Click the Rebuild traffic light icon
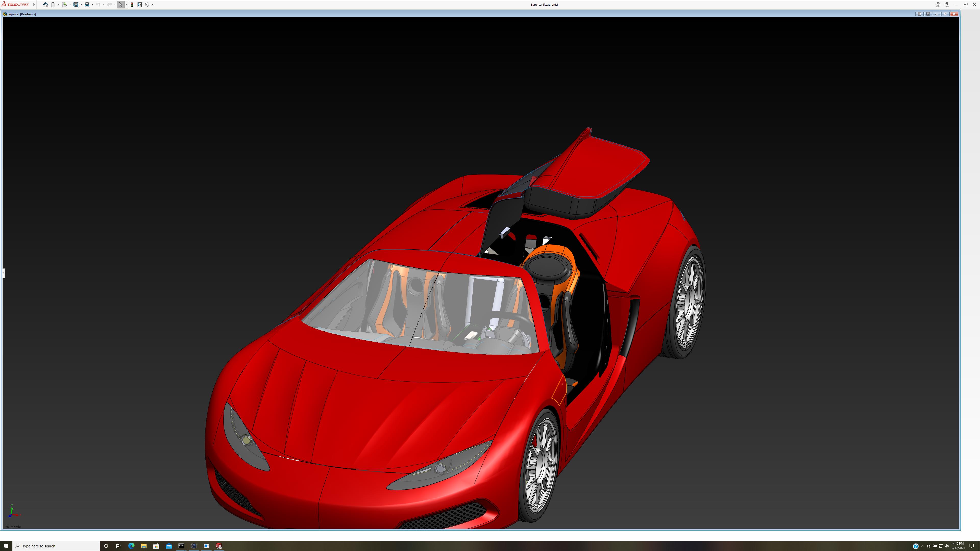The width and height of the screenshot is (980, 551). coord(132,5)
